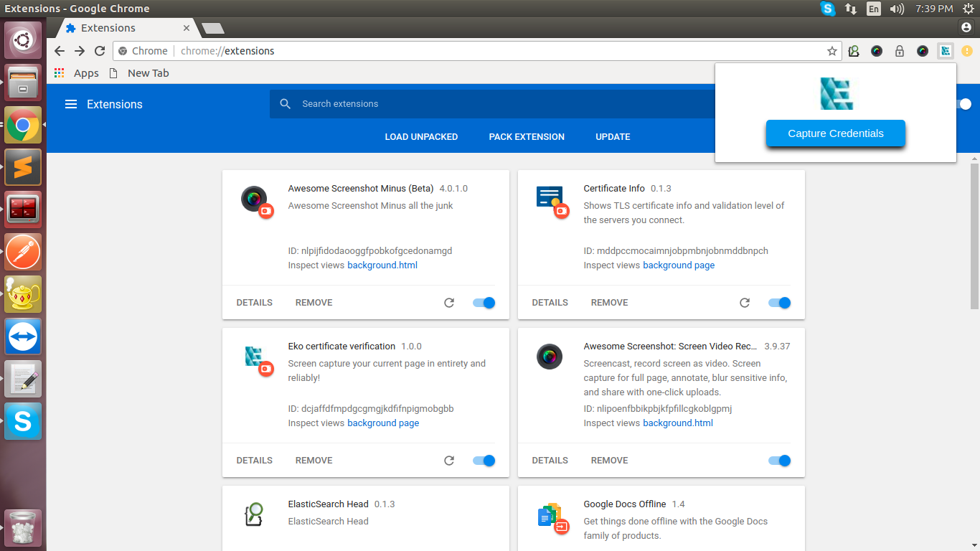
Task: Click the Eko certificate verification card icon
Action: [253, 356]
